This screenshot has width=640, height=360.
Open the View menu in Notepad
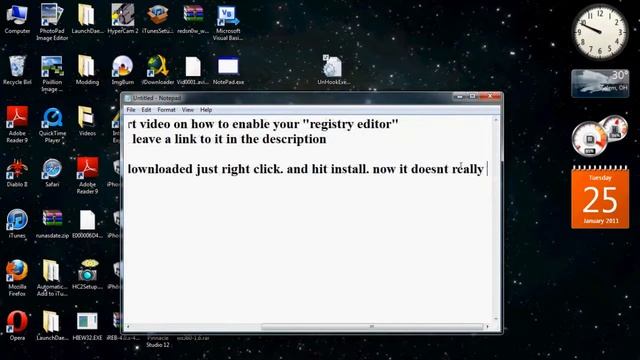coord(188,110)
